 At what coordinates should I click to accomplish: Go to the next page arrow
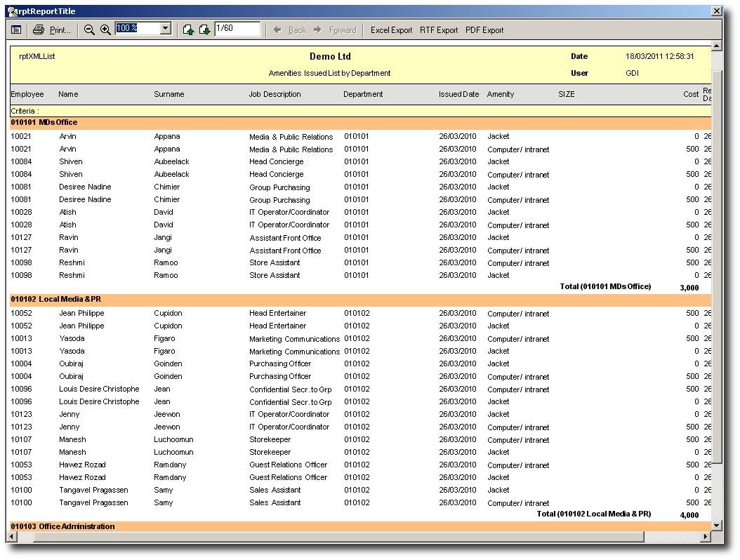204,29
